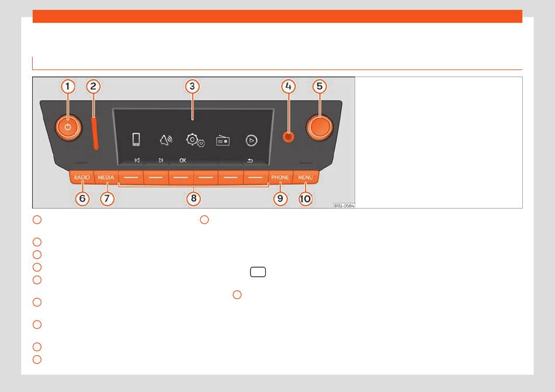Click the OK label on display

(183, 160)
